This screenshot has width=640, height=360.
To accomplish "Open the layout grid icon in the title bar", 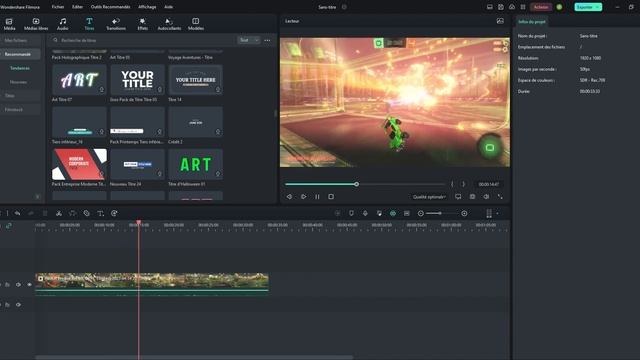I will [x=523, y=7].
